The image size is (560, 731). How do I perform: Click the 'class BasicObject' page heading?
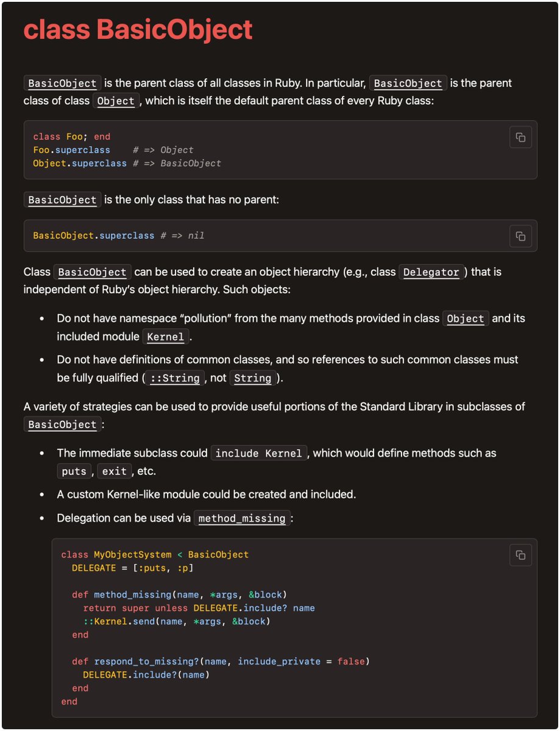tap(138, 30)
